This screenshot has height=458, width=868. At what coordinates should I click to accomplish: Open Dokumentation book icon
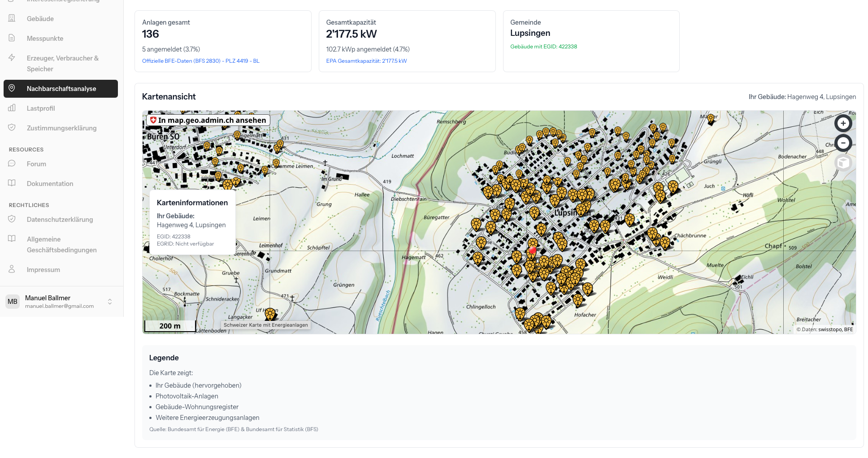click(x=12, y=183)
